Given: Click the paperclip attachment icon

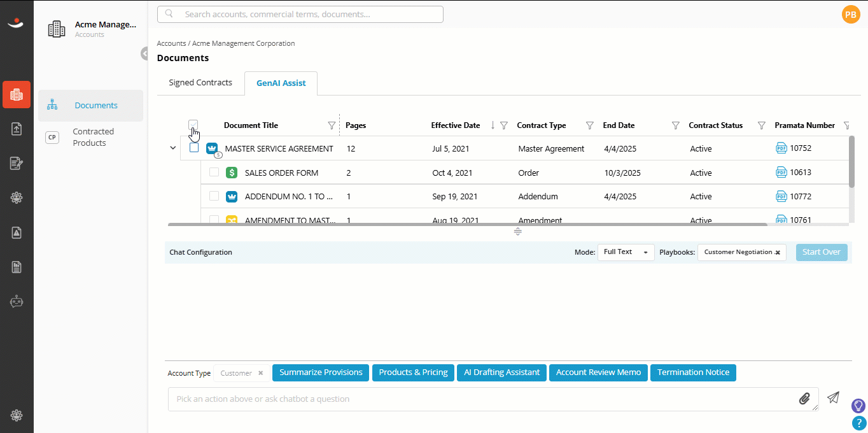Looking at the screenshot, I should 804,399.
